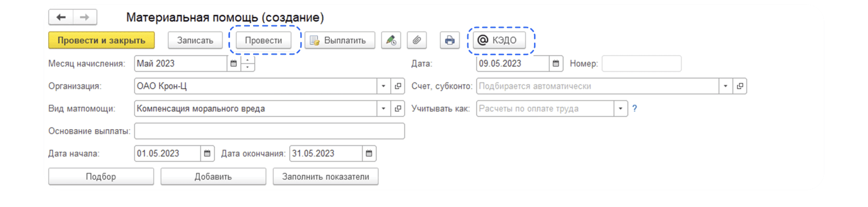
Task: Open calendar for Месяц начисления
Action: pos(234,64)
